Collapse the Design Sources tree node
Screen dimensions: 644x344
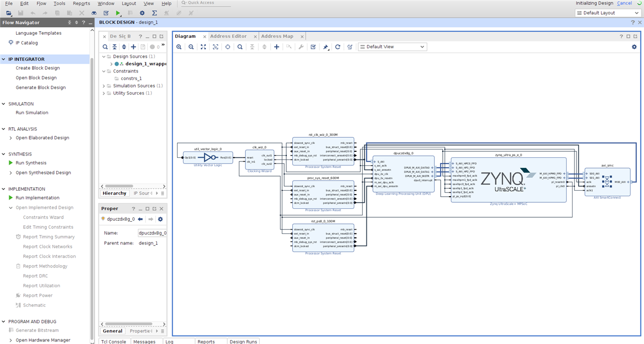(104, 57)
